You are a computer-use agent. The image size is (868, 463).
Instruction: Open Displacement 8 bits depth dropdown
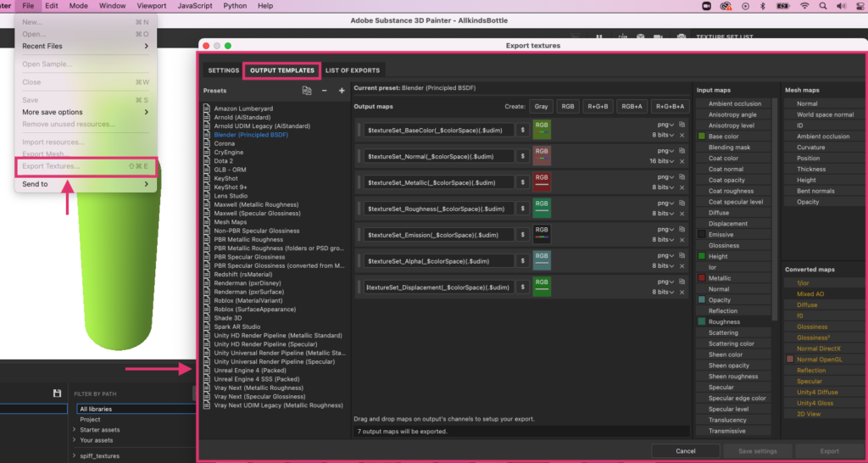click(663, 292)
